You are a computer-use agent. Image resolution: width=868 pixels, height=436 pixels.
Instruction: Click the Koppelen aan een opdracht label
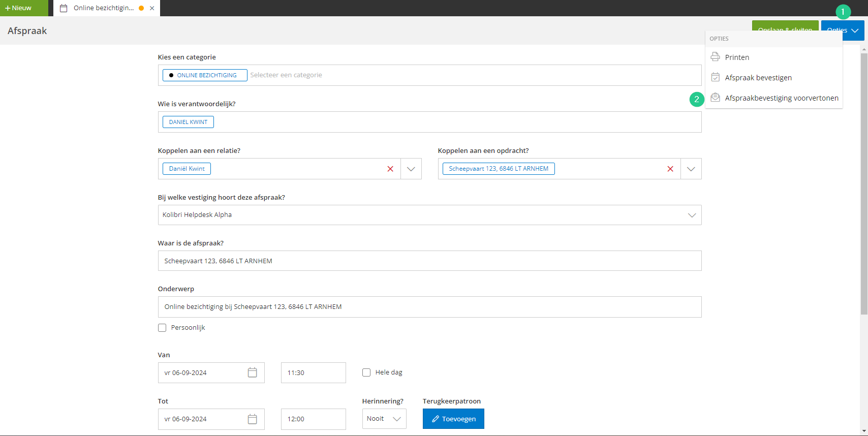[x=483, y=150]
